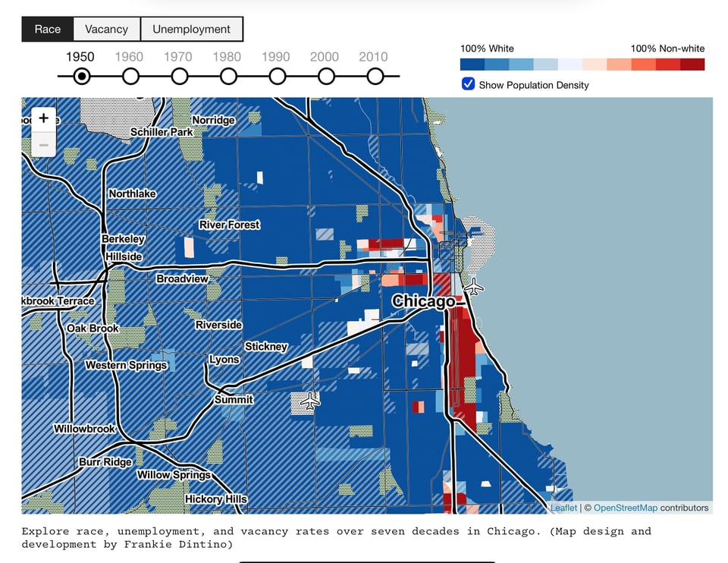The height and width of the screenshot is (563, 728).
Task: Switch to the Unemployment tab
Action: coord(191,29)
